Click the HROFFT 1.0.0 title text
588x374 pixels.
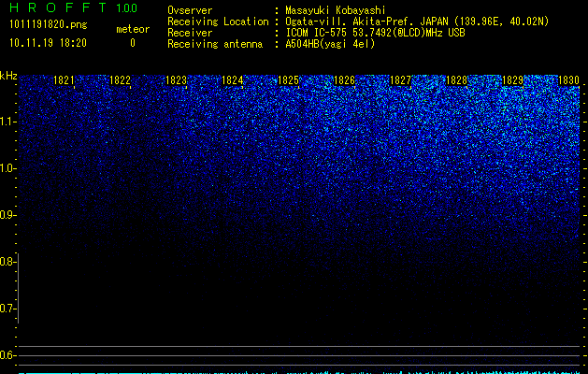coord(74,7)
